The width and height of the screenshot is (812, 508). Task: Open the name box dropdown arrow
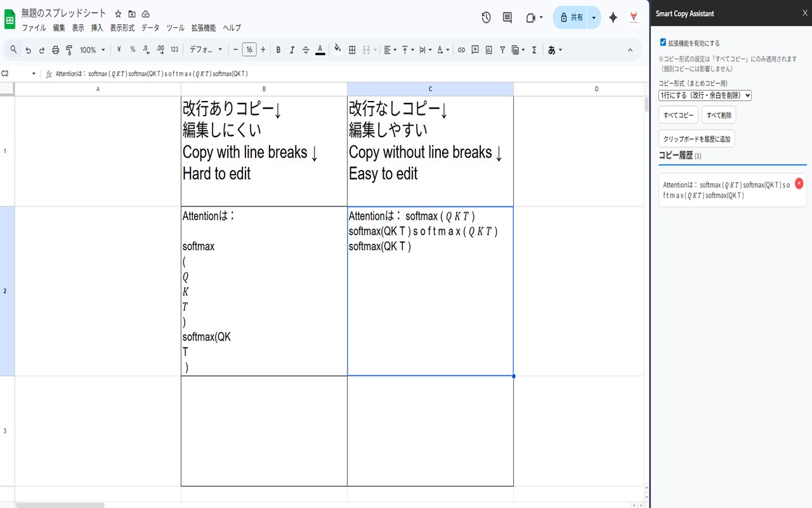point(34,74)
